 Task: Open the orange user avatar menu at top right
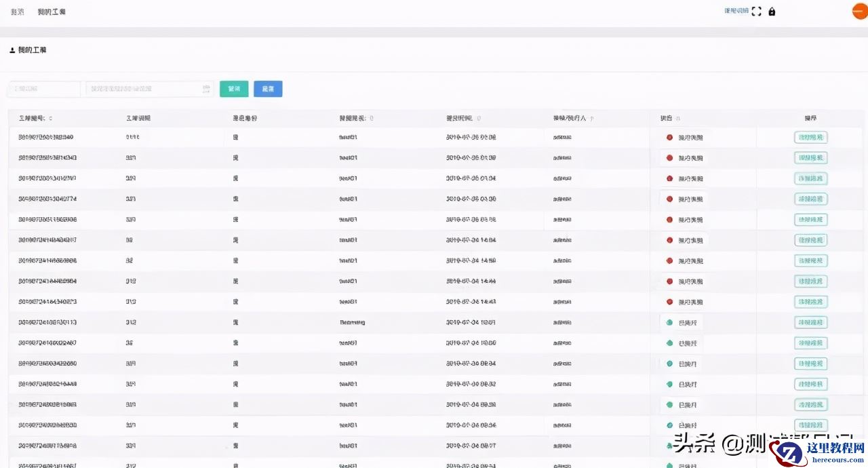point(859,10)
